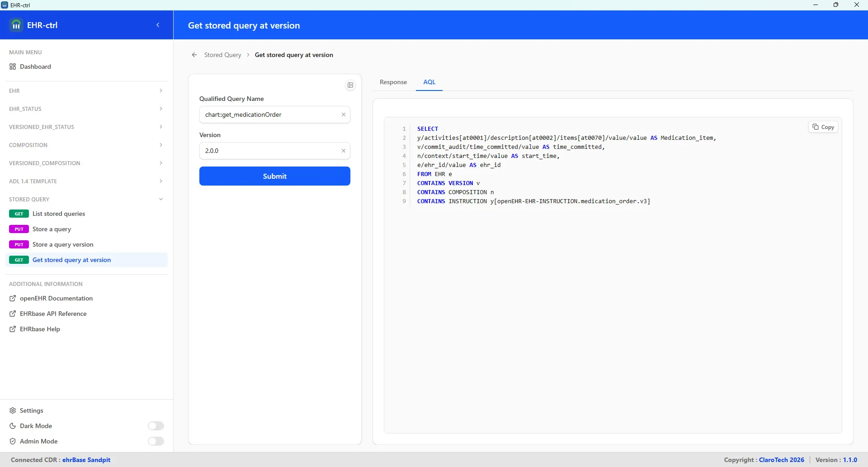Copy the AQL code

click(823, 127)
